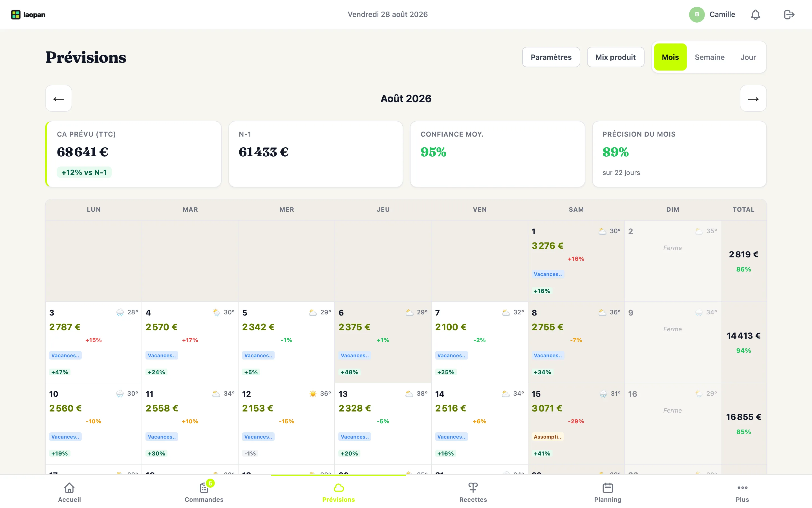Click weather icon on August 7
The width and height of the screenshot is (812, 508).
[x=506, y=312]
